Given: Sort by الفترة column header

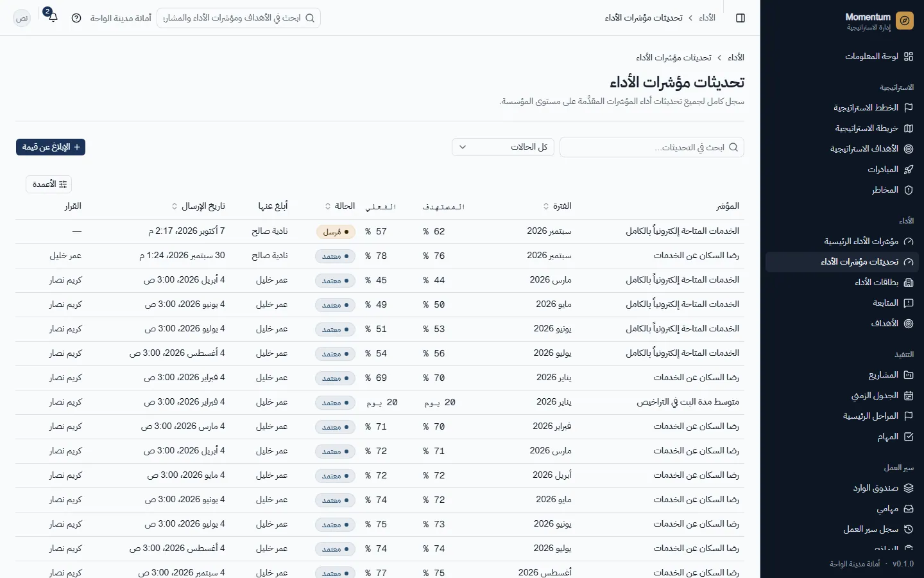Looking at the screenshot, I should (557, 206).
